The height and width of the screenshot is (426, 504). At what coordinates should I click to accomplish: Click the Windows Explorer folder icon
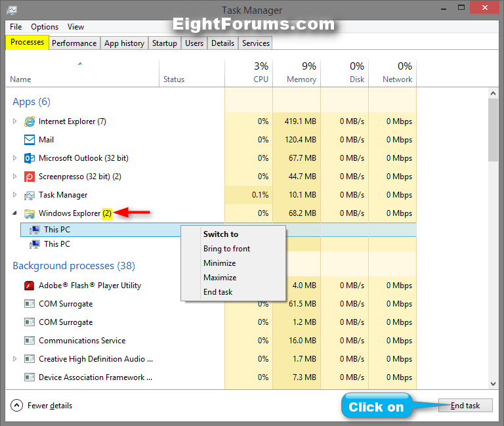(30, 213)
